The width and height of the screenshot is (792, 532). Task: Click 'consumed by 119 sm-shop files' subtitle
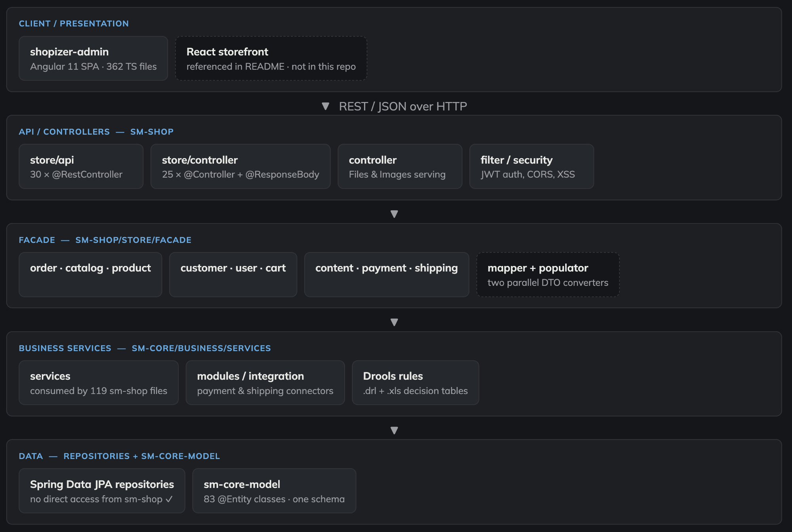[x=99, y=391]
